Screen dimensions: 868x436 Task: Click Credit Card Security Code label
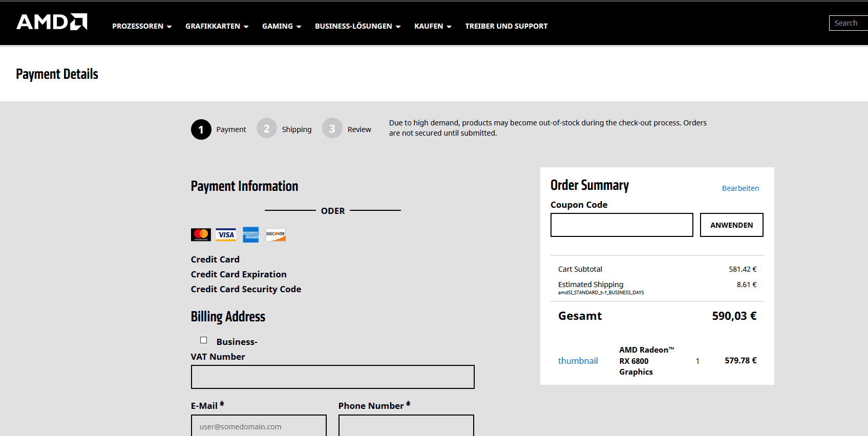point(246,289)
